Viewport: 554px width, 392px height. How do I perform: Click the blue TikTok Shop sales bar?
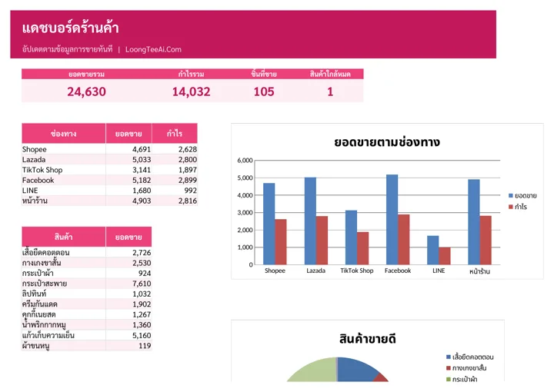351,238
